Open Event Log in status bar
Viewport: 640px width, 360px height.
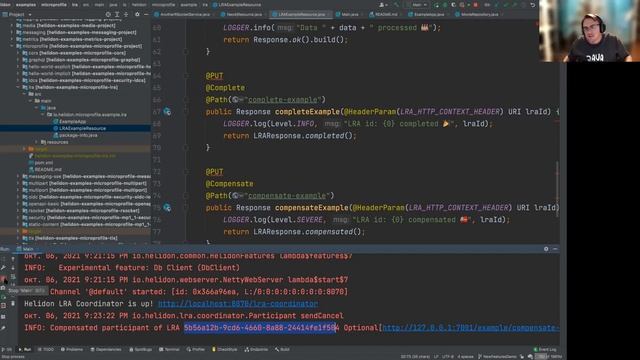[x=545, y=349]
